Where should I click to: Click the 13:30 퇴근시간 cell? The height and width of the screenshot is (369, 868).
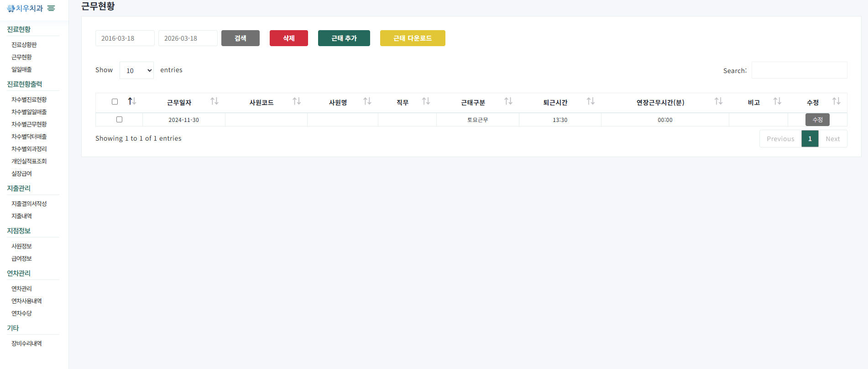point(560,120)
